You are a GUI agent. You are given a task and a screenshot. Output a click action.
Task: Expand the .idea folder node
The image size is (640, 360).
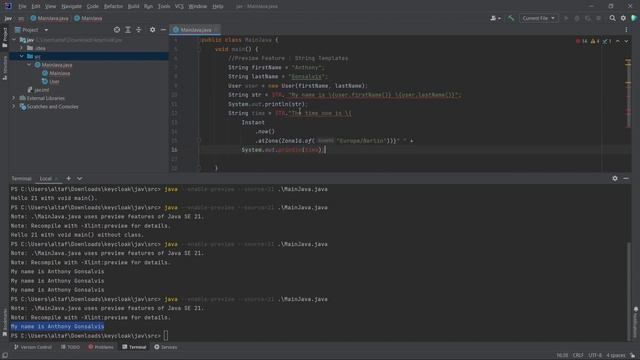coord(22,48)
